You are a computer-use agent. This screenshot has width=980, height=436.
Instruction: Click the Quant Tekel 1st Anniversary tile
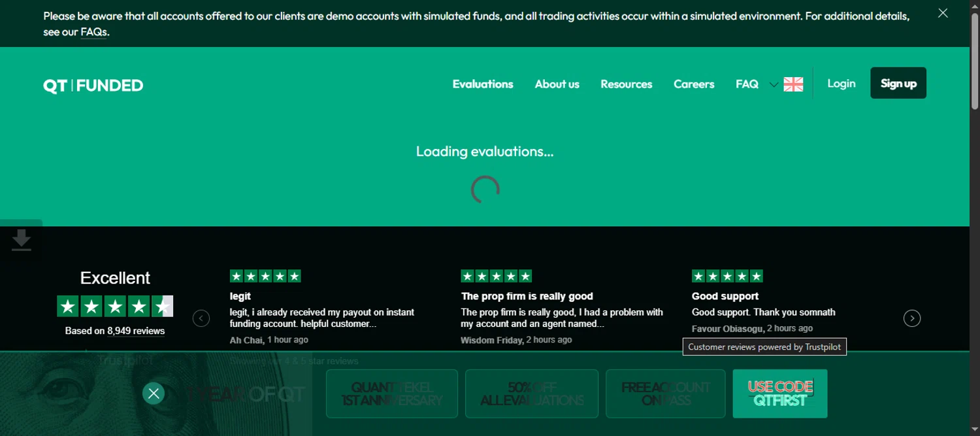(x=392, y=394)
